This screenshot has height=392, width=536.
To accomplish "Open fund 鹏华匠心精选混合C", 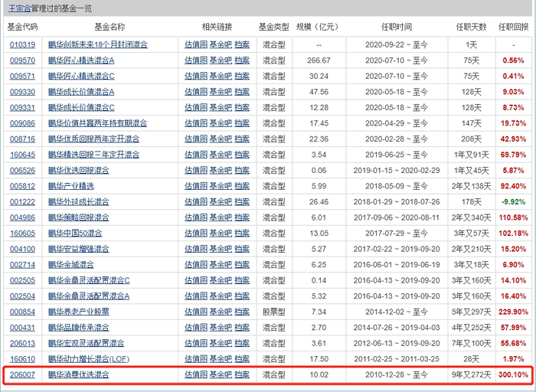I will pos(81,77).
